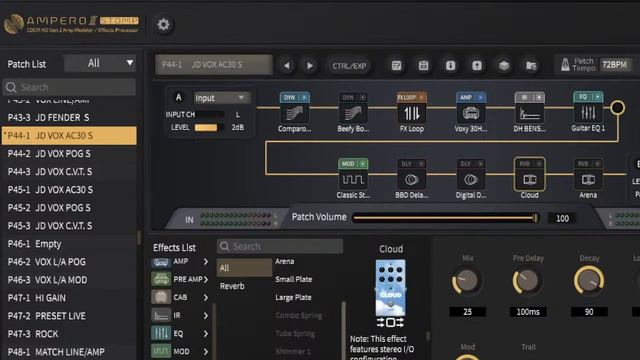Toggle the MOD block power

[x=362, y=164]
